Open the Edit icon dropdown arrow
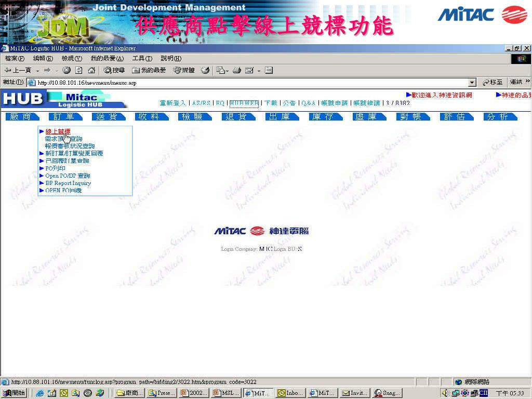The width and height of the screenshot is (532, 399). point(259,71)
